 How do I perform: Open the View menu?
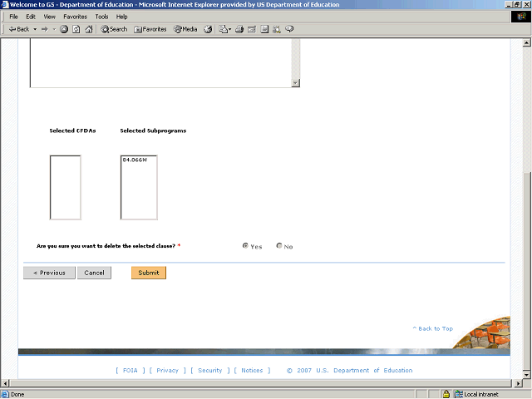point(49,17)
